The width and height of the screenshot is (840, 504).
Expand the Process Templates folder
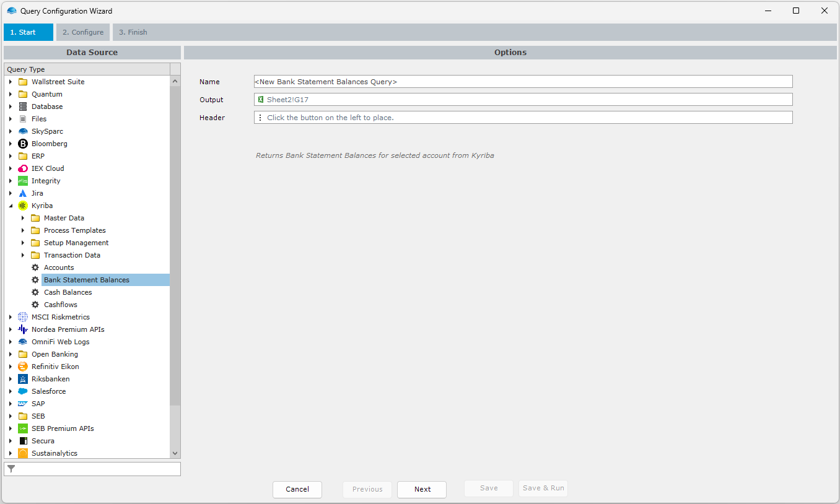click(x=23, y=230)
